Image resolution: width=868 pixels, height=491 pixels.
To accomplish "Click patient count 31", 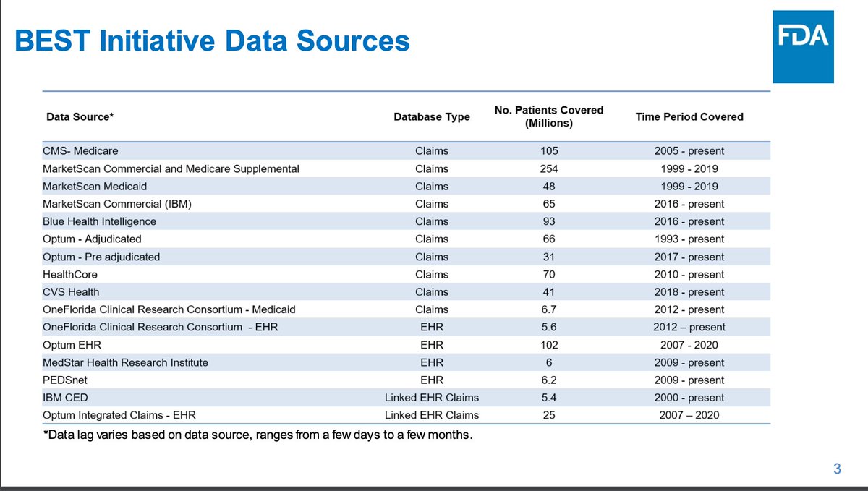I will tap(549, 257).
